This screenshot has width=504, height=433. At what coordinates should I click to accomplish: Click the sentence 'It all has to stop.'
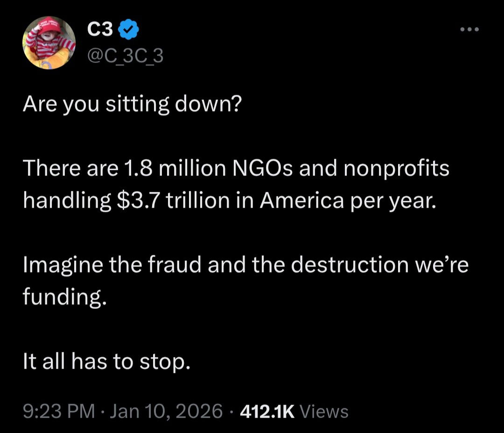point(107,362)
